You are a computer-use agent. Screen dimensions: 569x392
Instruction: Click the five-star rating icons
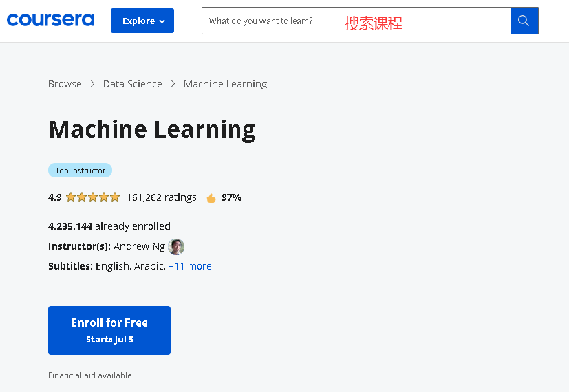[x=93, y=197]
